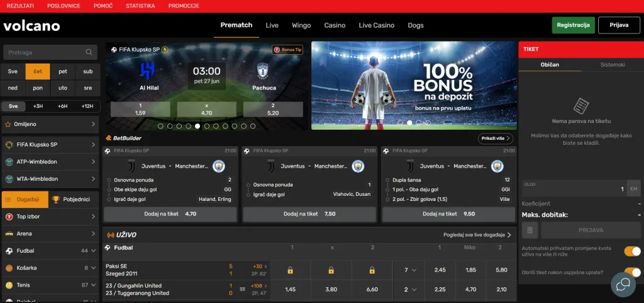Click the BetBuilder logo icon
This screenshot has width=644, height=303.
coord(108,138)
